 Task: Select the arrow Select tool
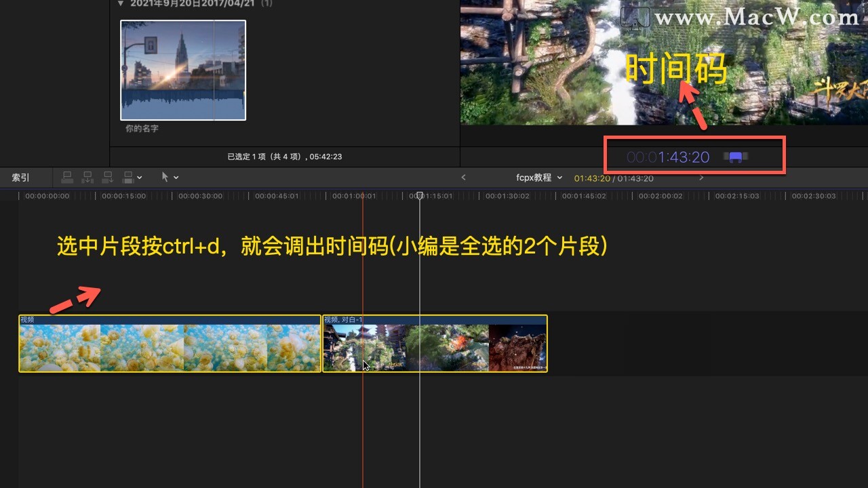[x=165, y=178]
